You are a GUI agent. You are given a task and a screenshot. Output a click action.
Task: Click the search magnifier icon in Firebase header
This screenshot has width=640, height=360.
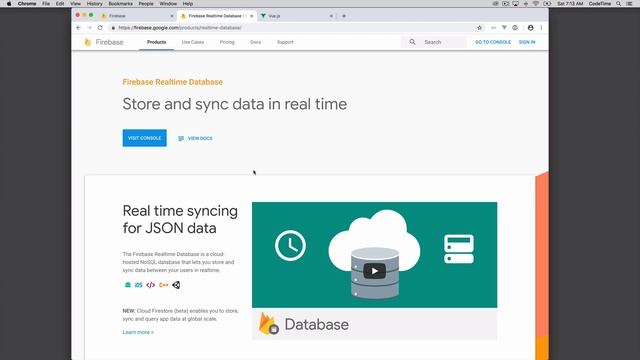coord(412,42)
